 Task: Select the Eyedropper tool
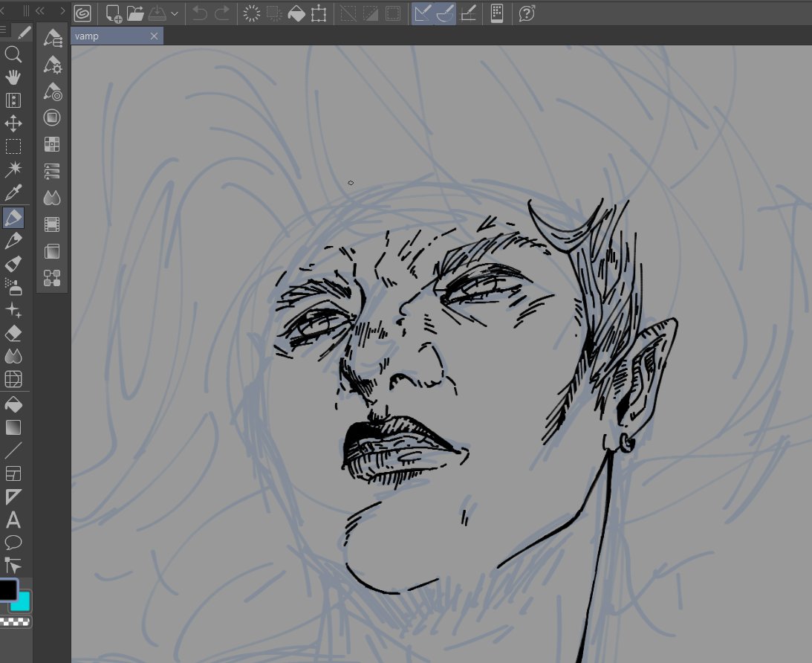(13, 193)
